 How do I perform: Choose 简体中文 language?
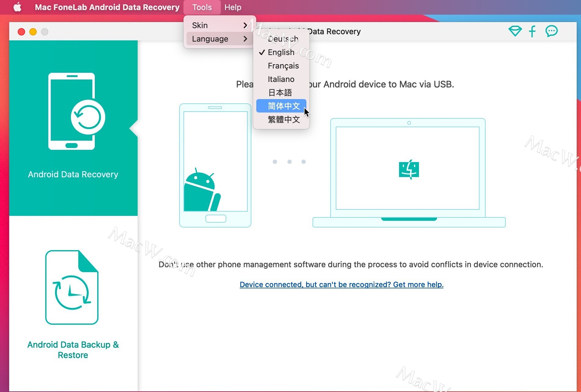[281, 106]
